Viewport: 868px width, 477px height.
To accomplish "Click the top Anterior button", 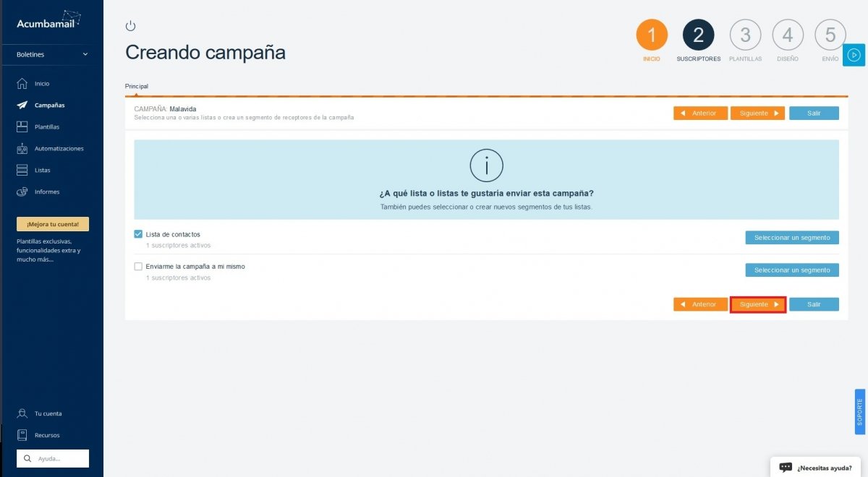I will pyautogui.click(x=700, y=113).
